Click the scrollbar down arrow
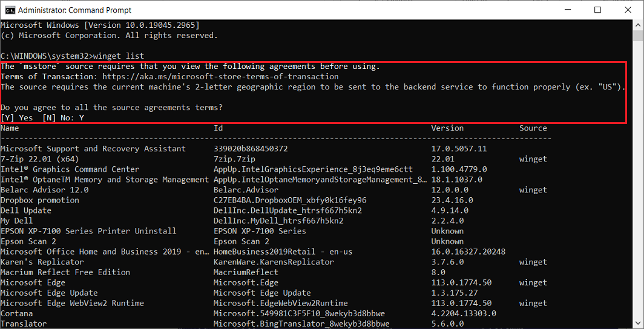This screenshot has height=329, width=644. (639, 324)
